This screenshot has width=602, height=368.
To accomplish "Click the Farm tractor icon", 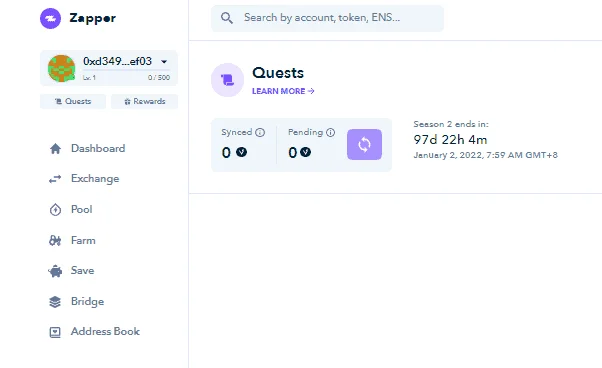I will click(55, 241).
